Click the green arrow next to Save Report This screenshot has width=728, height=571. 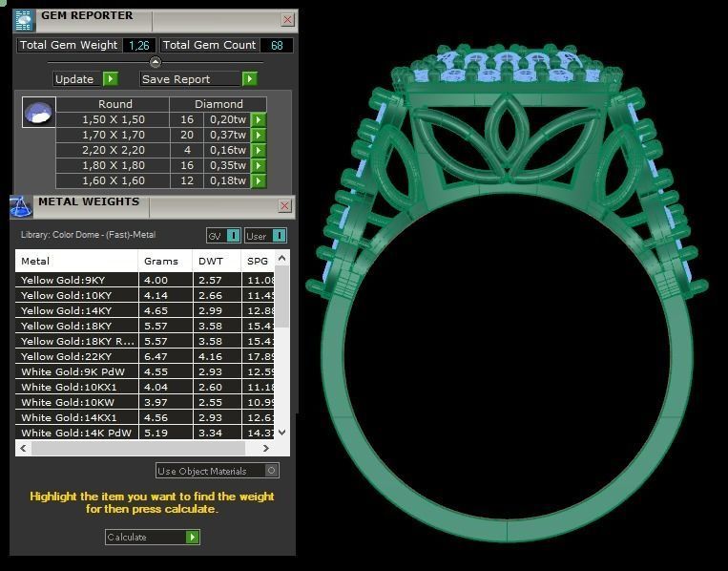pyautogui.click(x=250, y=79)
